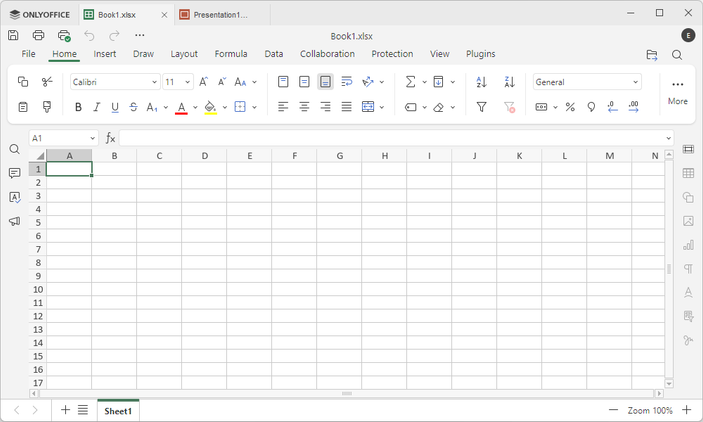Open Feedback megaphone icon in left sidebar
Viewport: 703px width, 422px height.
tap(14, 221)
